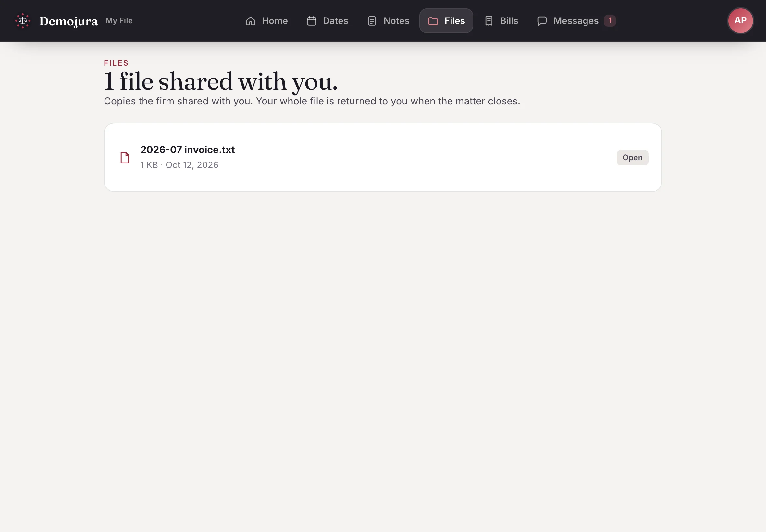
Task: Go to the Dates tab
Action: click(327, 21)
